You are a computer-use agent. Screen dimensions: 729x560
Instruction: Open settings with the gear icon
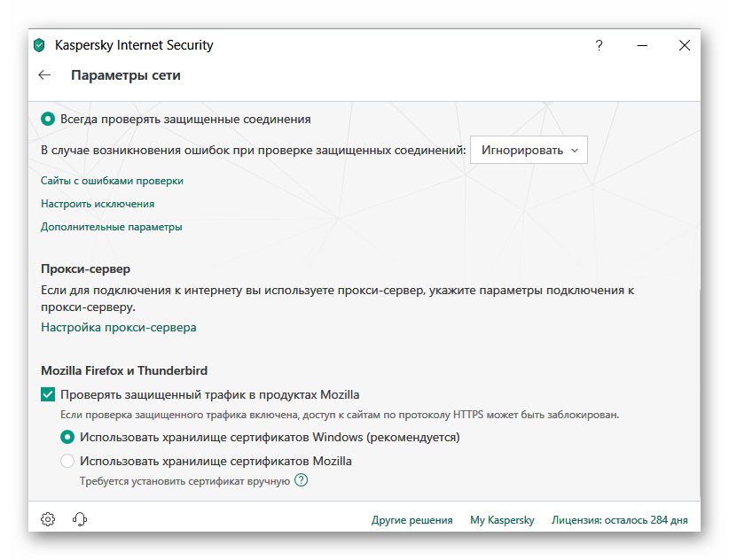[48, 519]
